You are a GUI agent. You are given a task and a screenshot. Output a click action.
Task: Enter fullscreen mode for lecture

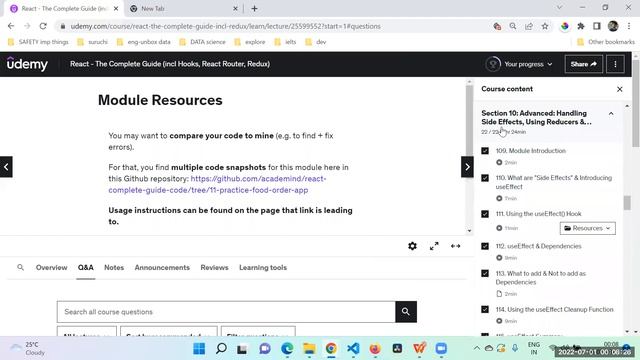(x=434, y=246)
